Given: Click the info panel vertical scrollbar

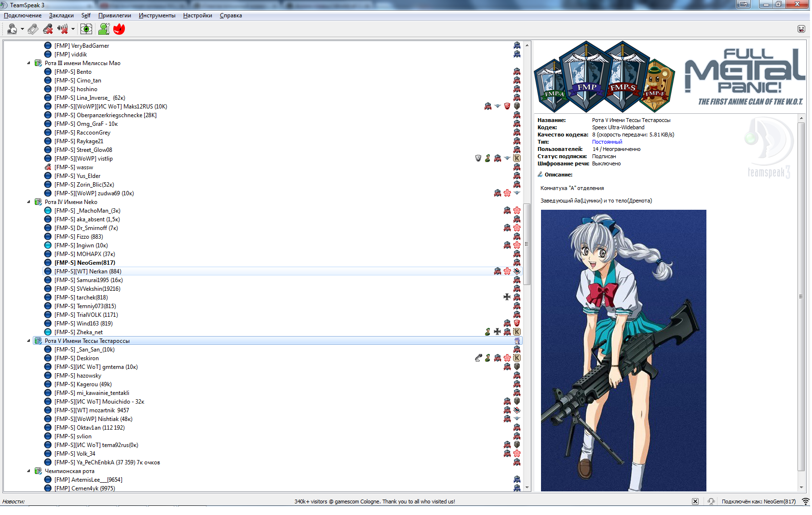Looking at the screenshot, I should (801, 297).
